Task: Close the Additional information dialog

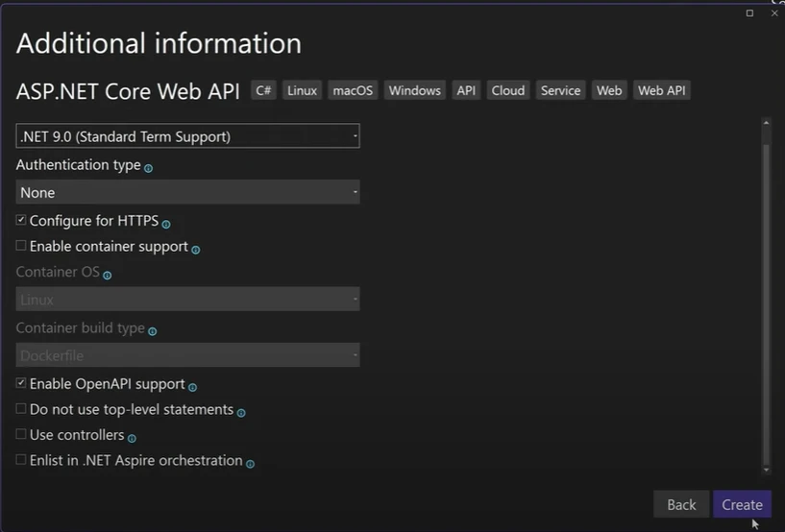Action: 774,13
